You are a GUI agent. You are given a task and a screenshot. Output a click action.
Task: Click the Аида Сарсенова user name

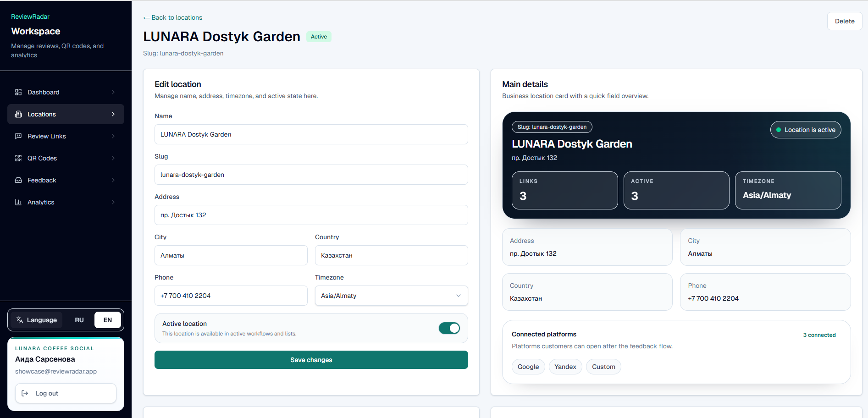[x=45, y=359]
